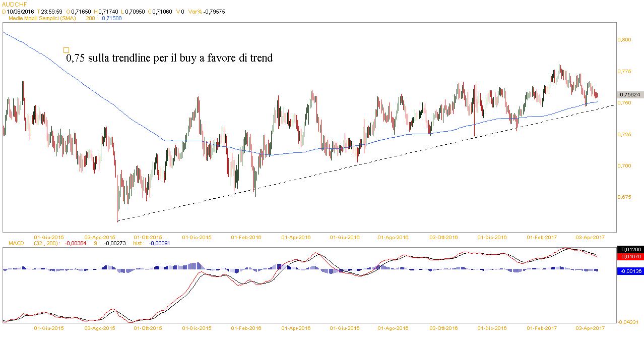Click the current price tag 0,75624
Viewport: 644px width, 337px height.
point(629,94)
